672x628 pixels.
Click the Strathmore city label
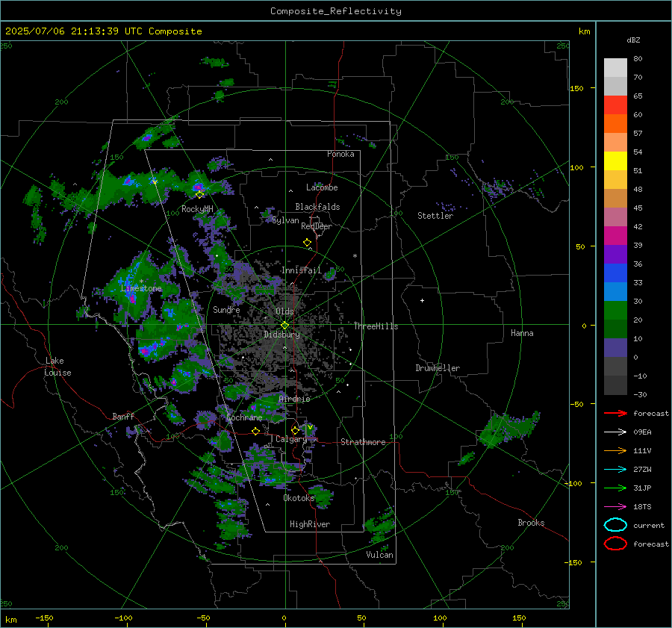click(363, 442)
